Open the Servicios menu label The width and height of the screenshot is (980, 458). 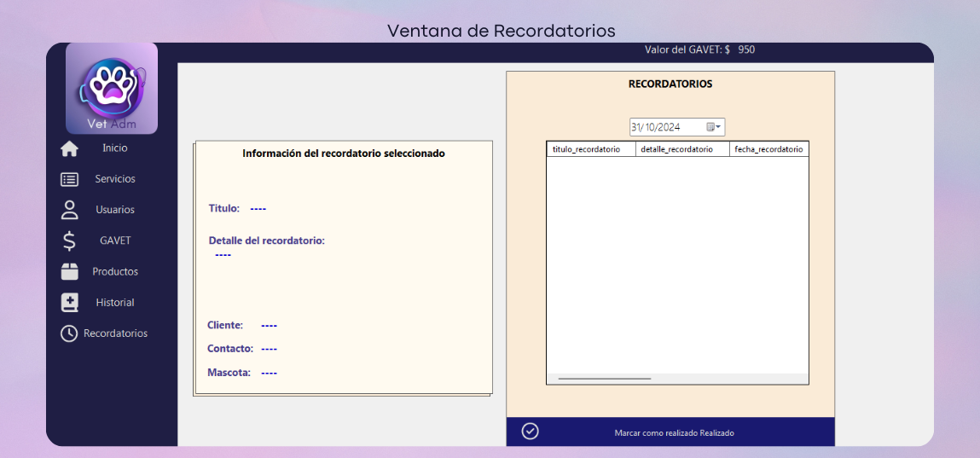pyautogui.click(x=115, y=179)
